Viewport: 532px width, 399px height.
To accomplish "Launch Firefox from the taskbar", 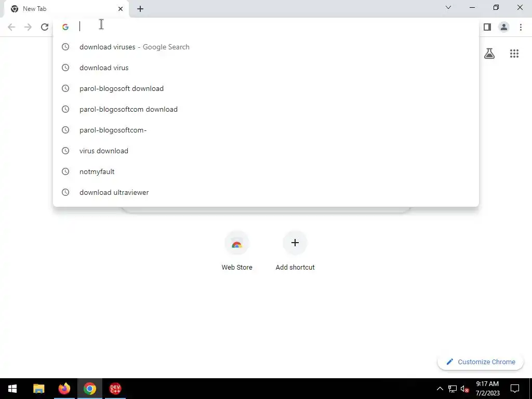I will coord(64,389).
